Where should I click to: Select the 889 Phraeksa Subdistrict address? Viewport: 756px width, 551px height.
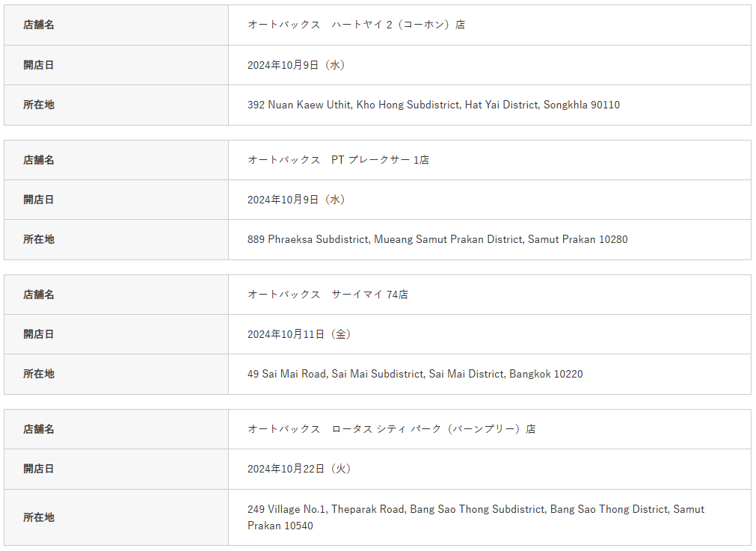(x=437, y=240)
